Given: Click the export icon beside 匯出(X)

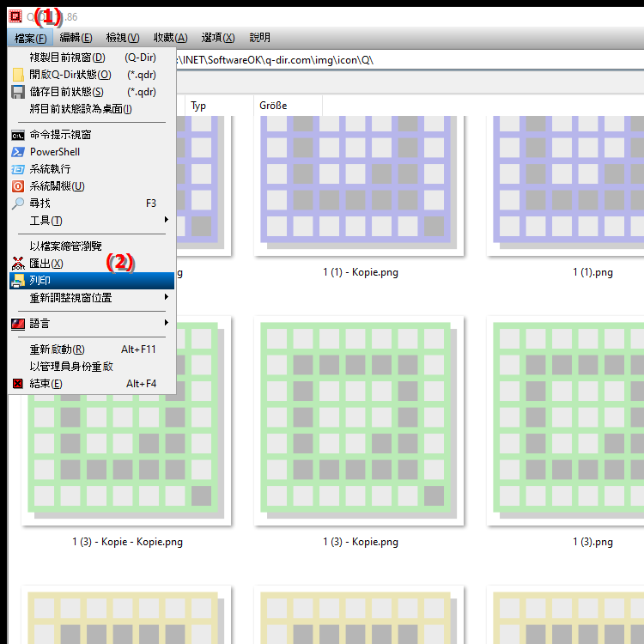Looking at the screenshot, I should coord(18,264).
